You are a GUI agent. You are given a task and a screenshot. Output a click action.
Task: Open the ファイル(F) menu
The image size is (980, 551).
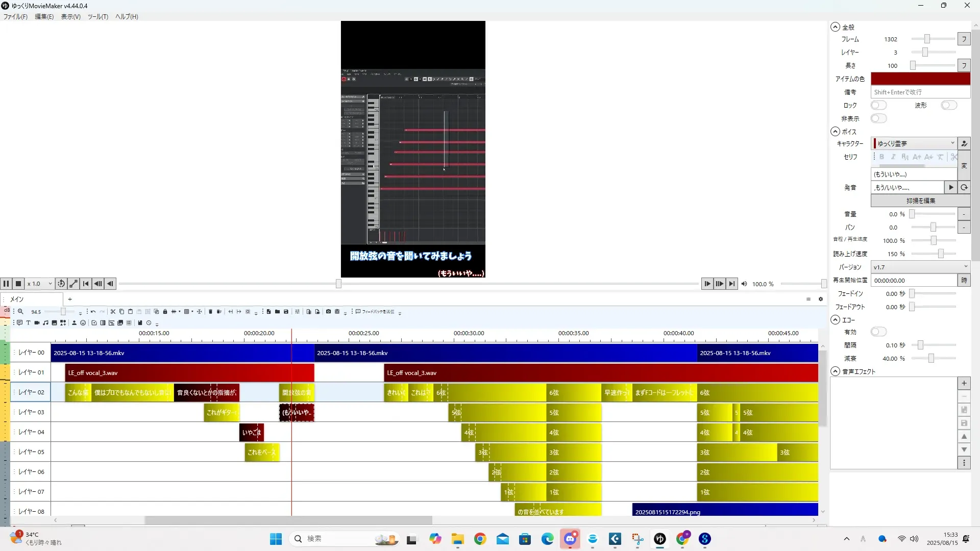click(15, 16)
